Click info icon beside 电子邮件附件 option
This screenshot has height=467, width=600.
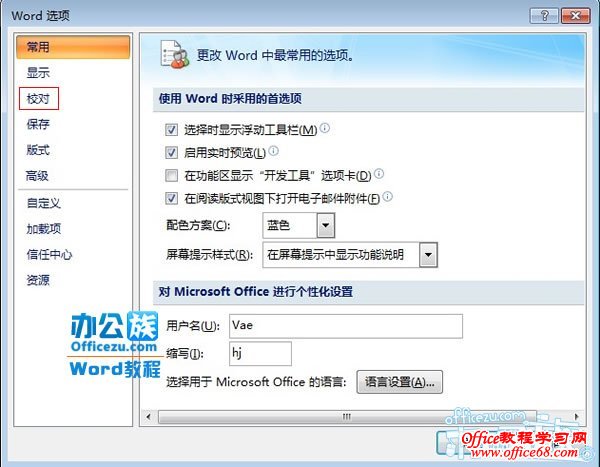pos(388,197)
